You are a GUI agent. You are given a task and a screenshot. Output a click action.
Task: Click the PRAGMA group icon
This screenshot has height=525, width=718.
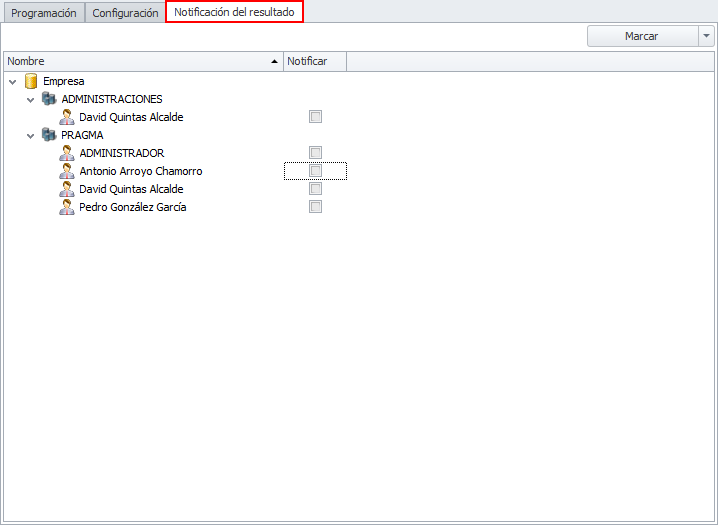tap(49, 135)
